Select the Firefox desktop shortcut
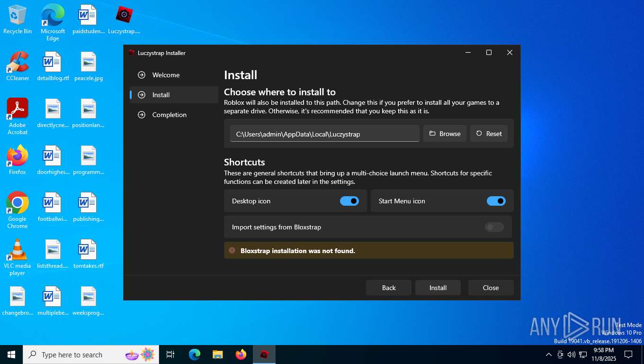 click(18, 160)
